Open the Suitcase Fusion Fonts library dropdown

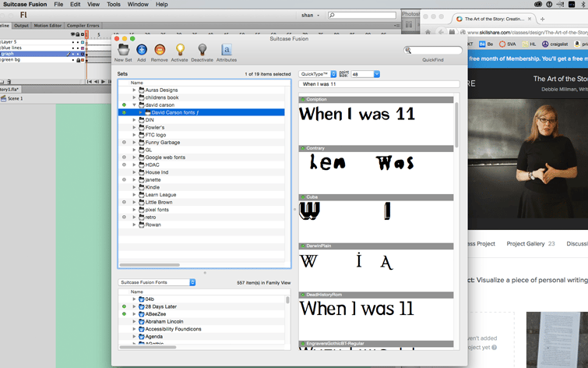point(157,282)
